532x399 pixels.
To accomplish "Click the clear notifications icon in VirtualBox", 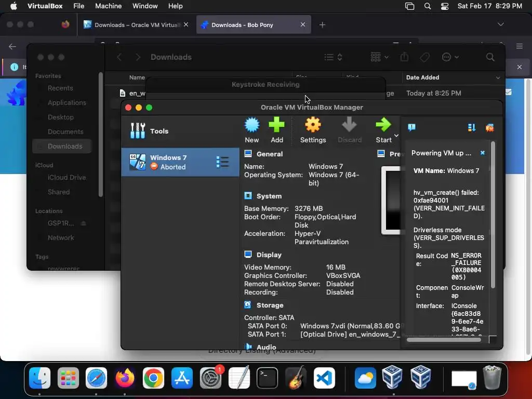I will 489,128.
